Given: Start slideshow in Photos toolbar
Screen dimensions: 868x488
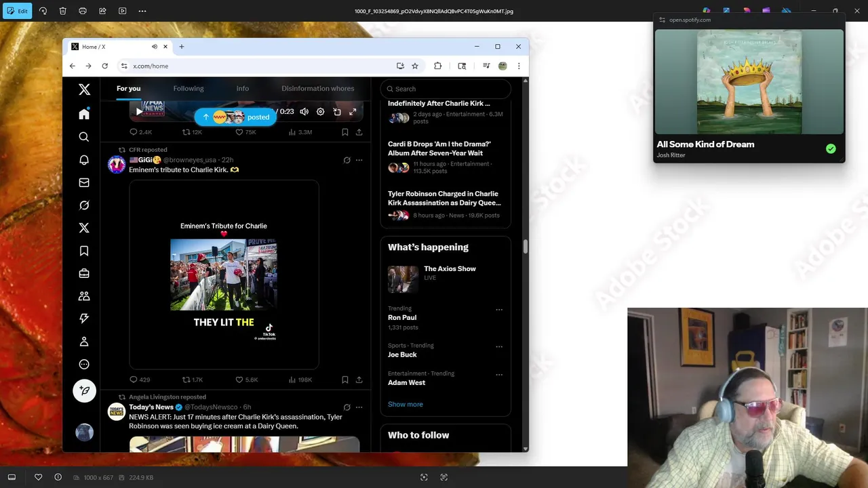Looking at the screenshot, I should (x=122, y=11).
